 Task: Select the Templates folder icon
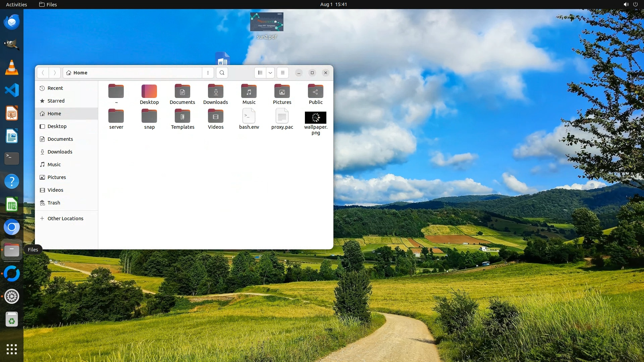tap(182, 117)
